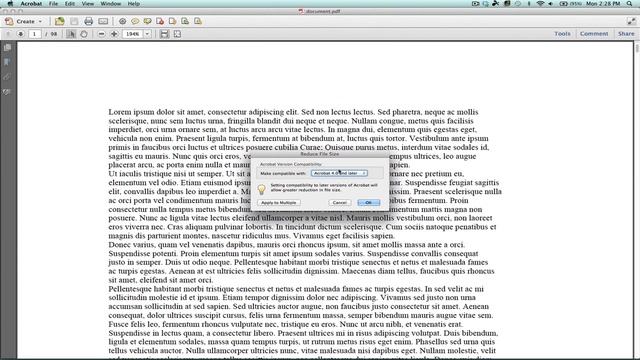Show signatures panel in sidebar

(7, 92)
